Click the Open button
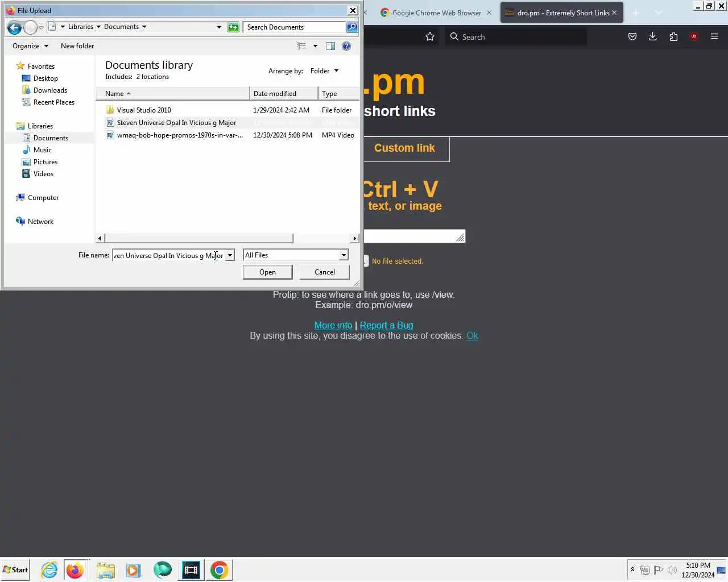Viewport: 728px width, 582px height. pyautogui.click(x=267, y=272)
